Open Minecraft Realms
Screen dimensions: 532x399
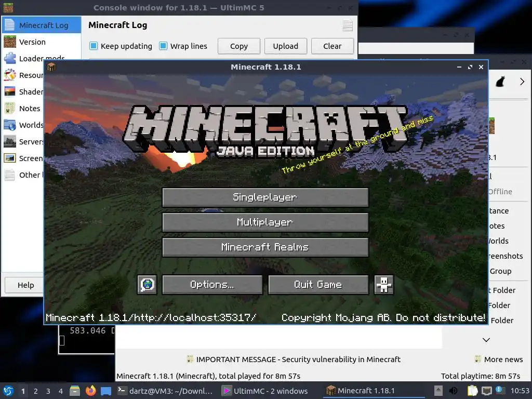(x=265, y=247)
